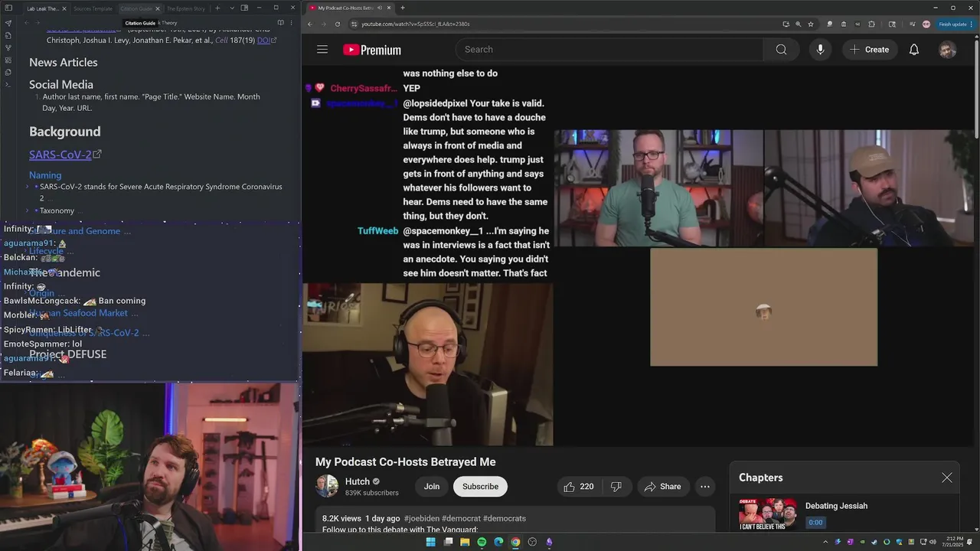Expand the Taxonomy bullet

[x=27, y=210]
